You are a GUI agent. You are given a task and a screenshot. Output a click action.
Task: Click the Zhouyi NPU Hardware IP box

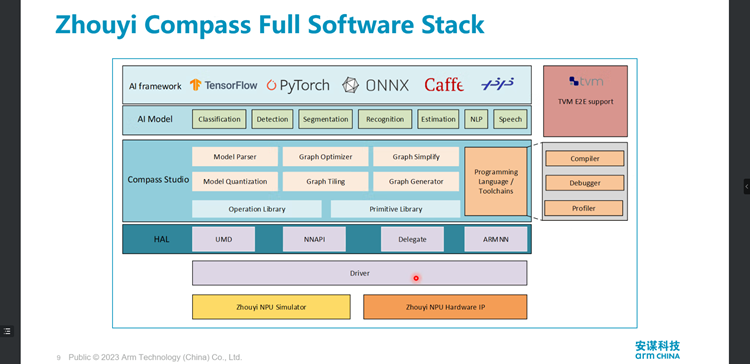point(445,307)
